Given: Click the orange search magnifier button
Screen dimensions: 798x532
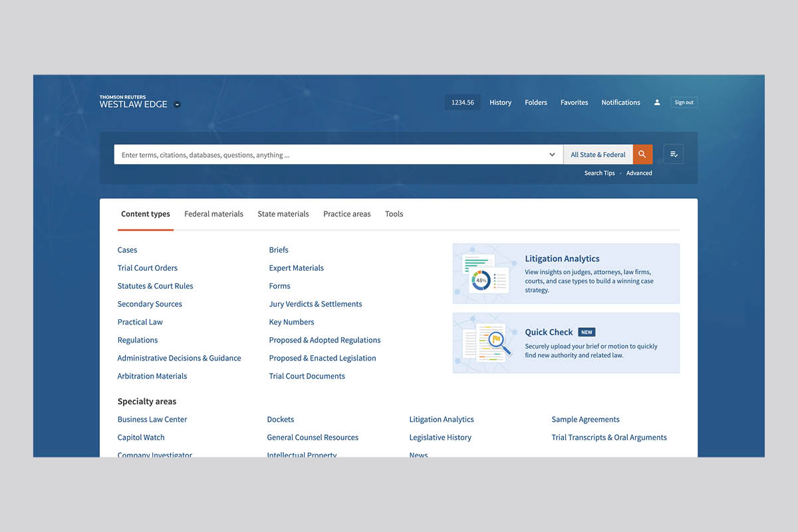Looking at the screenshot, I should [x=642, y=154].
